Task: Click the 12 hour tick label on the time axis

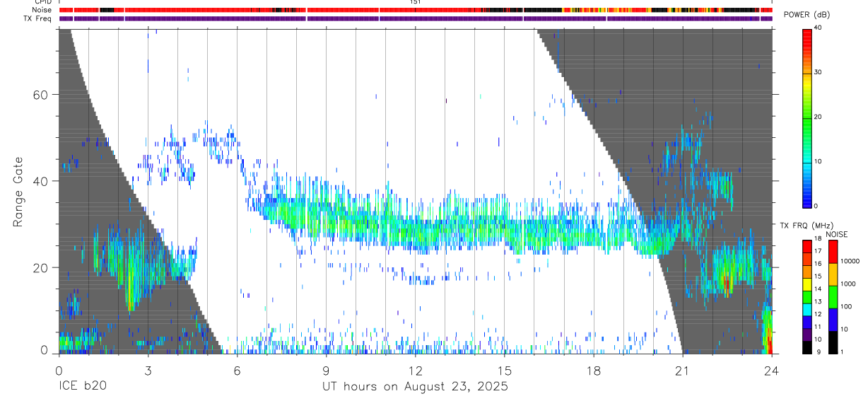Action: point(415,371)
